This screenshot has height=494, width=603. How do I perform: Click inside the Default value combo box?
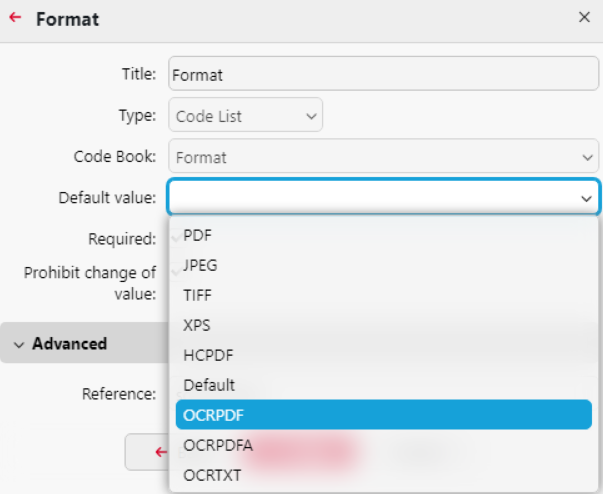(370, 198)
